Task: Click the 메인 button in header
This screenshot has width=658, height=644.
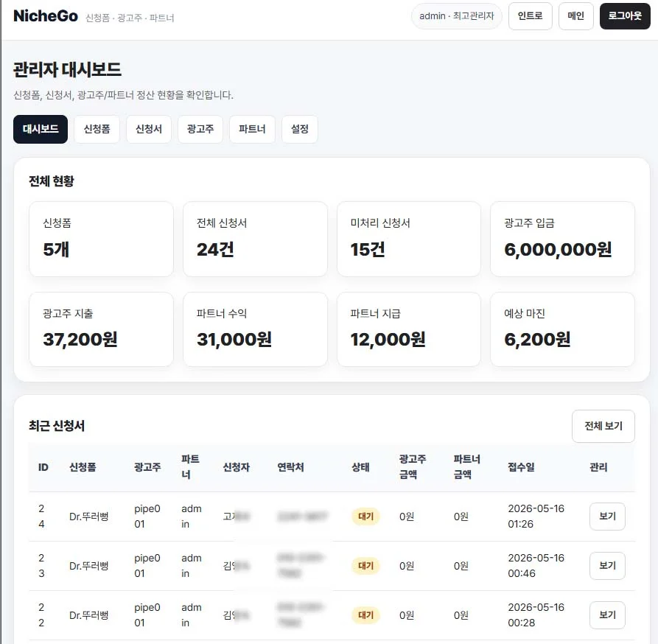Action: pos(575,16)
